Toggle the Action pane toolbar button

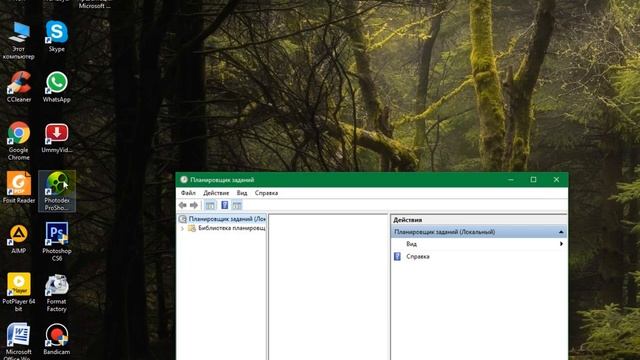pos(237,205)
